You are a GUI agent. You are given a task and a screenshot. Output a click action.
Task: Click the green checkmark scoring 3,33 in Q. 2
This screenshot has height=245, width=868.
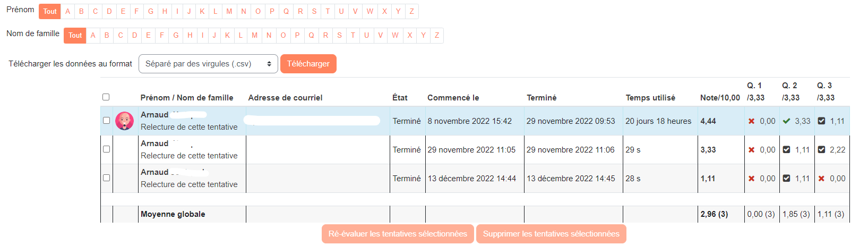click(x=786, y=121)
